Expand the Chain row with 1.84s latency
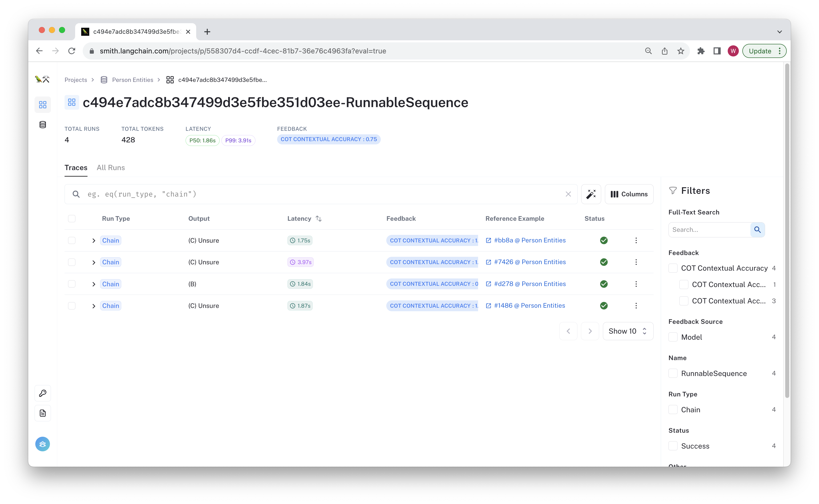This screenshot has width=819, height=504. (x=94, y=284)
